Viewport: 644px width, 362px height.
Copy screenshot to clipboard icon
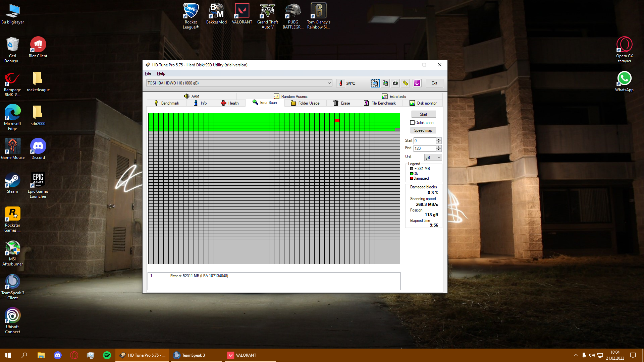(x=385, y=83)
